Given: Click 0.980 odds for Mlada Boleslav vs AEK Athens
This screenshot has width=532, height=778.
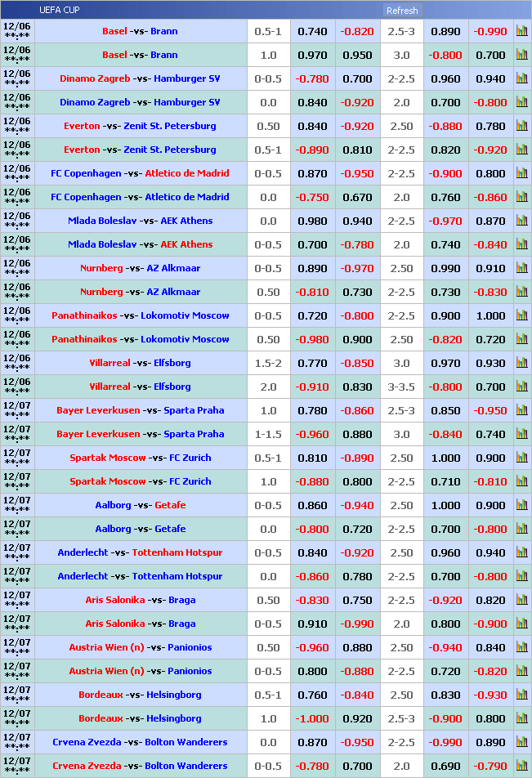Looking at the screenshot, I should (312, 221).
